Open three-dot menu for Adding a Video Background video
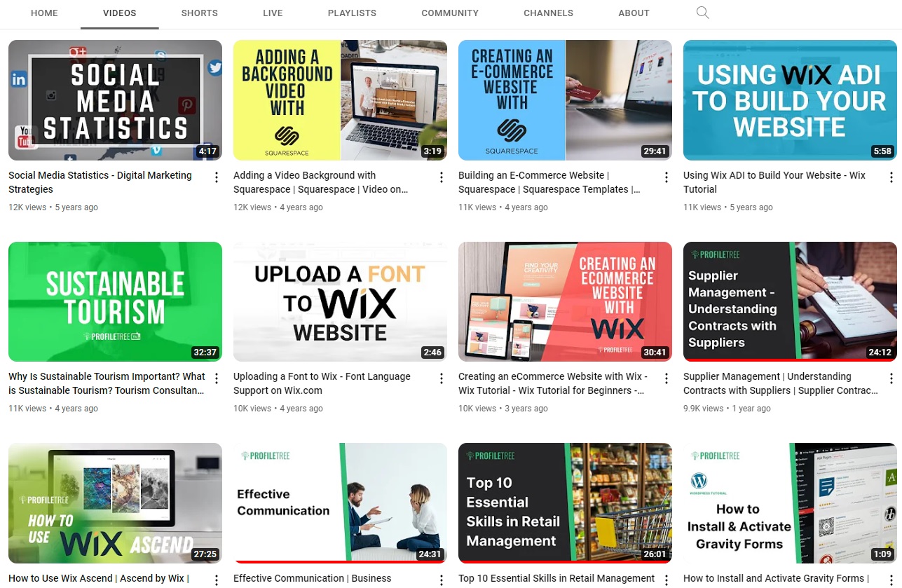Image resolution: width=902 pixels, height=588 pixels. point(442,177)
